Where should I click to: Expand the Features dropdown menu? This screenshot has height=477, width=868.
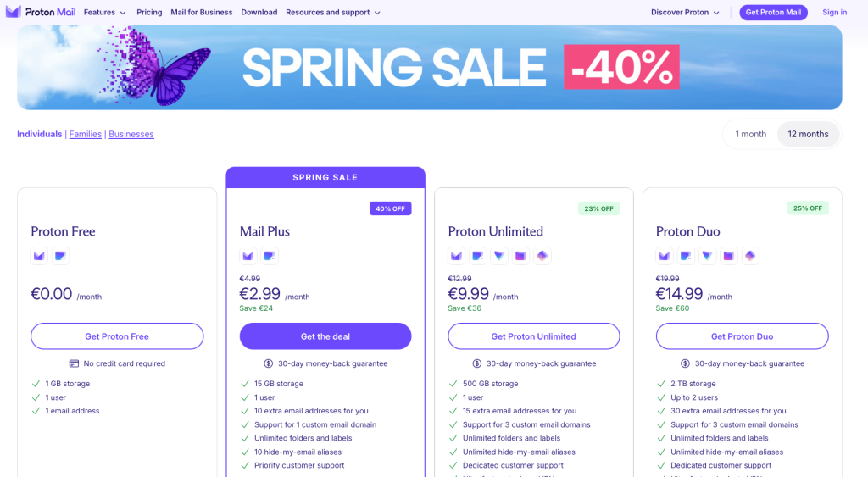(105, 13)
